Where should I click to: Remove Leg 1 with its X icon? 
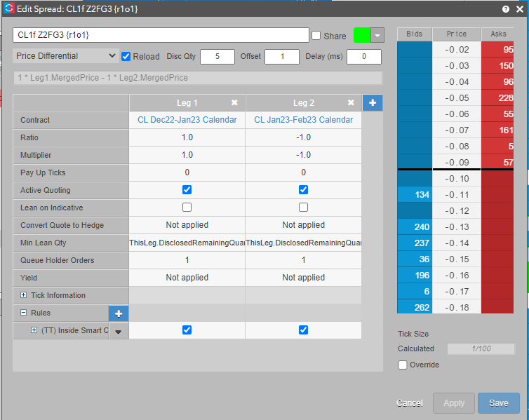pos(234,102)
